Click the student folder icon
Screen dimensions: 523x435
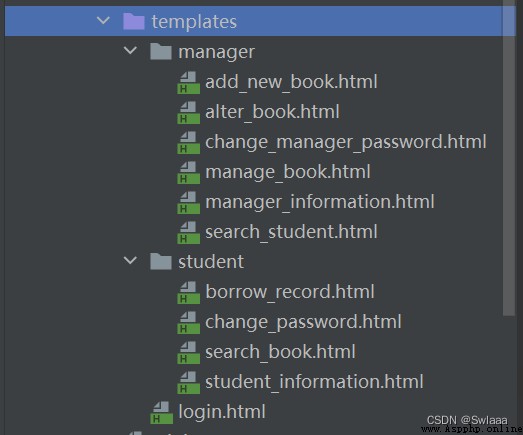(161, 261)
